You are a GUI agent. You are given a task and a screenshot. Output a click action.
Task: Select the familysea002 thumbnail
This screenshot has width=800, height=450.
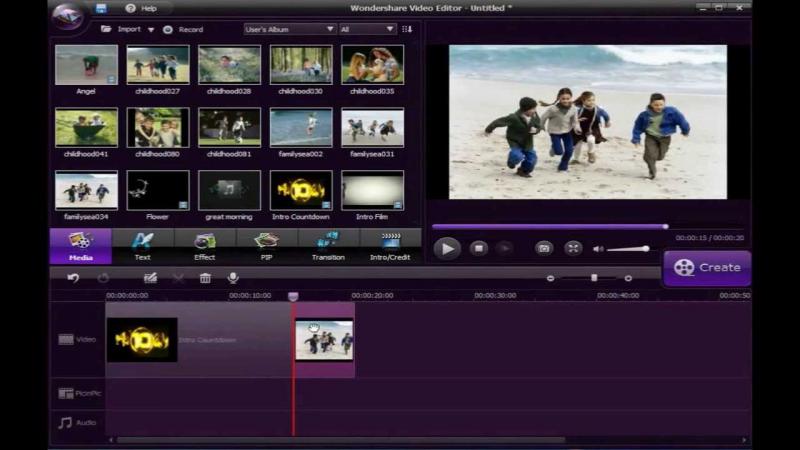(x=301, y=127)
